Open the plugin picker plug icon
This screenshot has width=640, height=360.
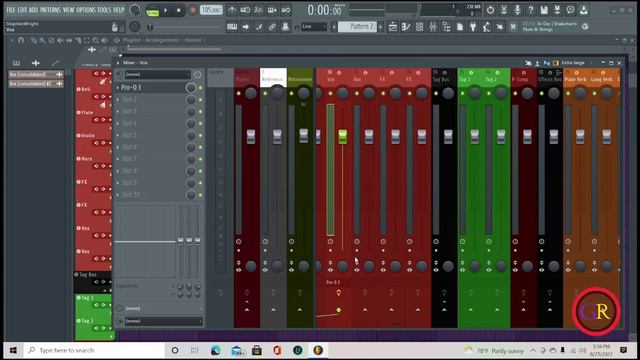(x=473, y=27)
